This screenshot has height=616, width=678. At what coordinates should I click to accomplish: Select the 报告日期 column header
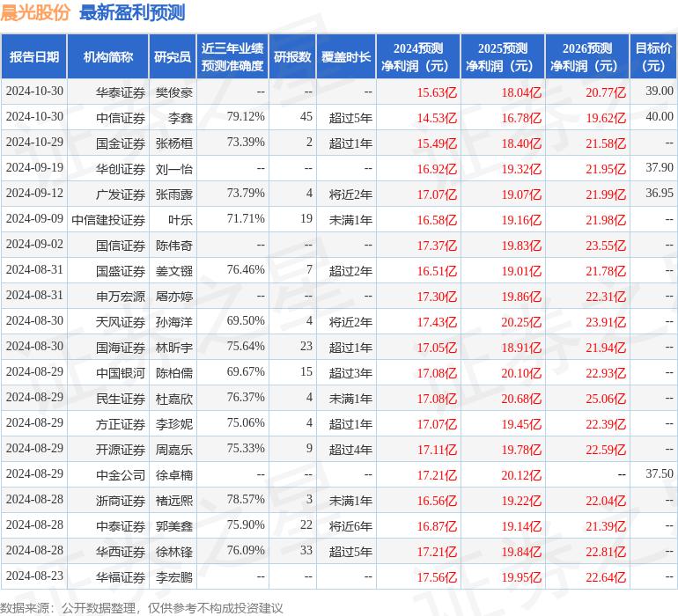33,56
